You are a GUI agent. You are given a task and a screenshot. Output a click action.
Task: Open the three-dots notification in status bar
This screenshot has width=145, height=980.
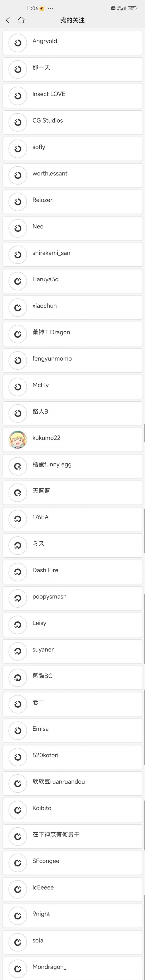51,8
